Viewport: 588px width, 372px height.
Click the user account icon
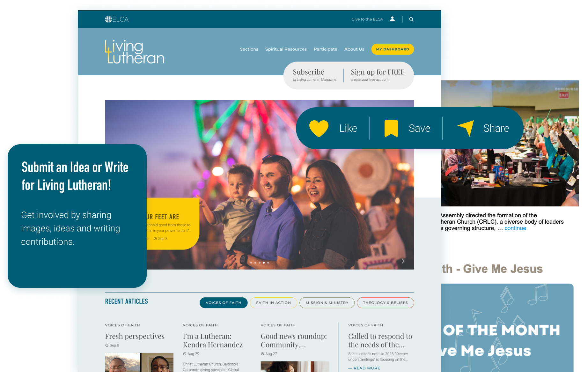392,19
